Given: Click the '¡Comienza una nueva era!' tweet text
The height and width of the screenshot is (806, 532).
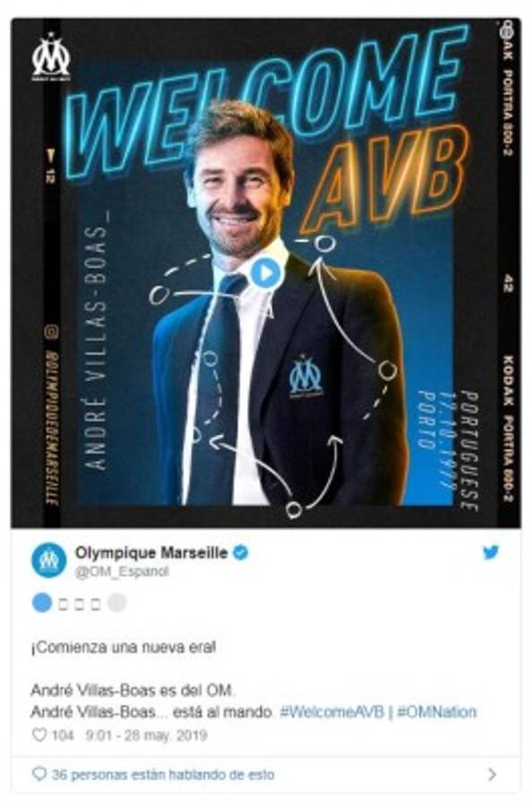Looking at the screenshot, I should (124, 647).
